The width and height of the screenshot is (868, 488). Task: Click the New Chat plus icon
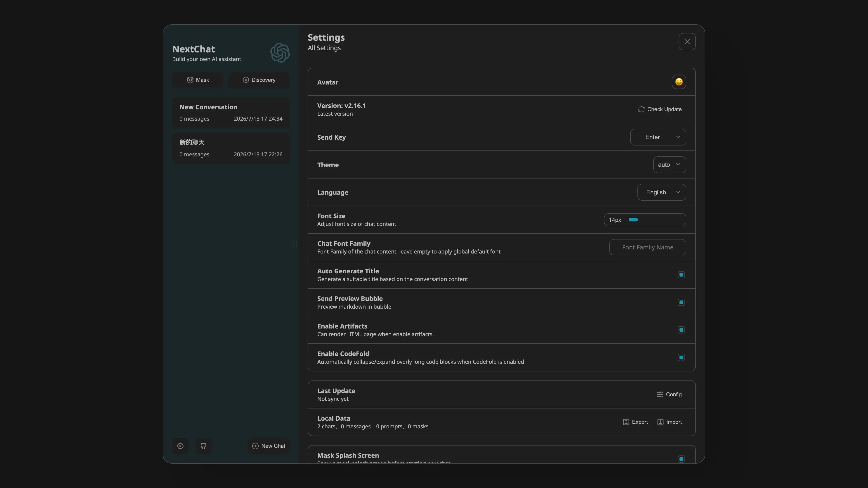pyautogui.click(x=255, y=446)
